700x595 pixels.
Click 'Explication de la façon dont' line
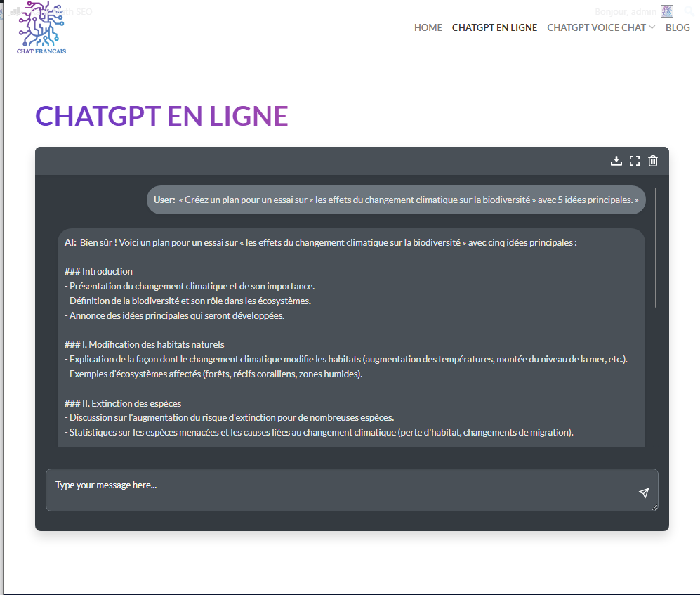pos(346,359)
